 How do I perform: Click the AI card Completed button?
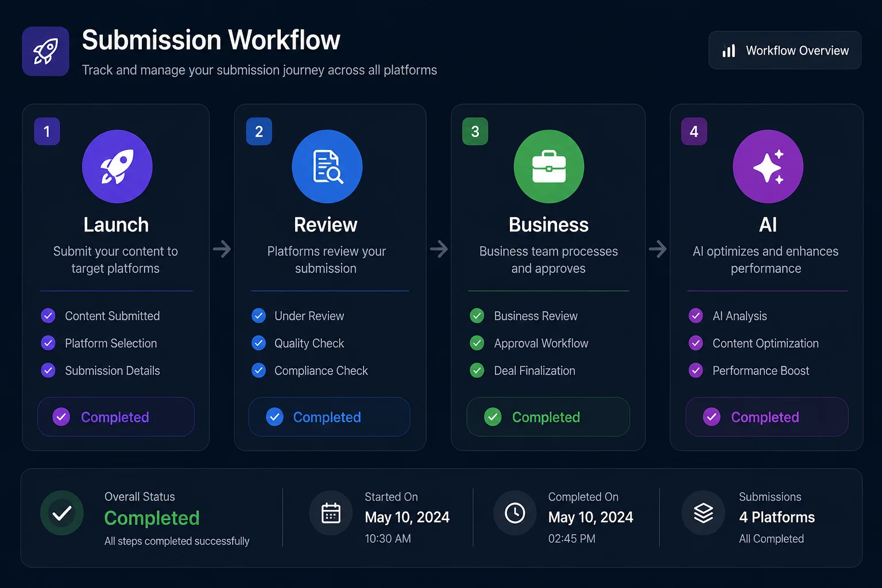(x=767, y=417)
